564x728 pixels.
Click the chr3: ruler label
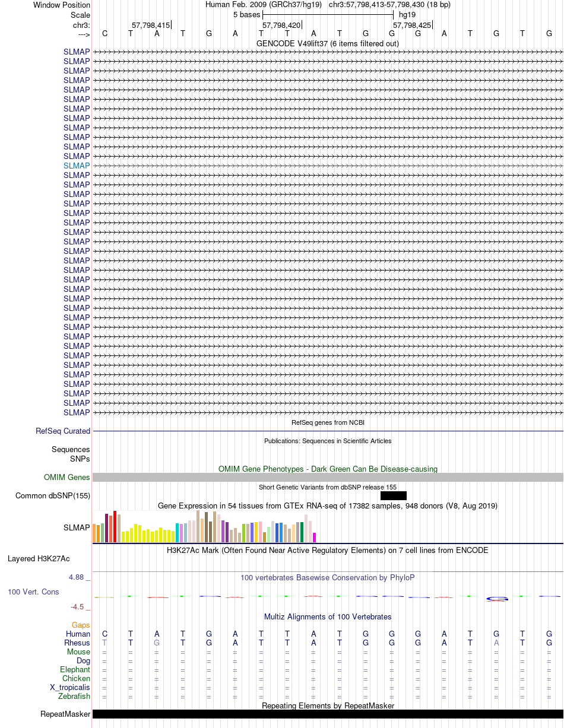tap(81, 25)
